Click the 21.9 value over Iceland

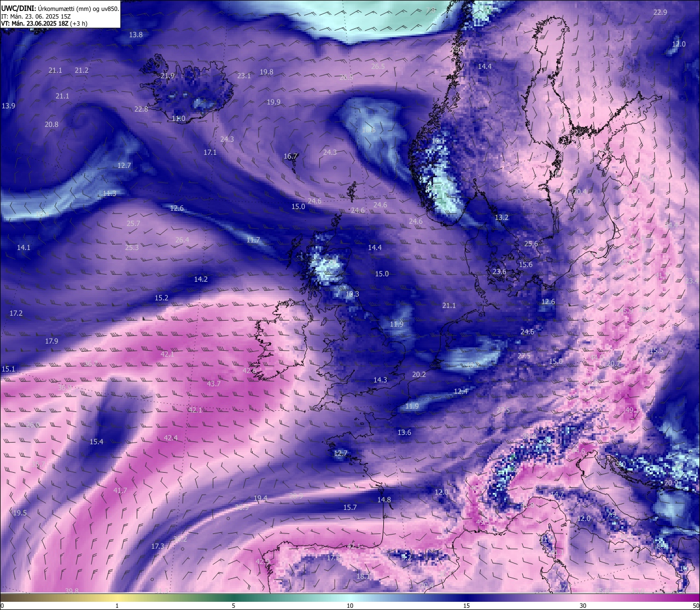(168, 75)
